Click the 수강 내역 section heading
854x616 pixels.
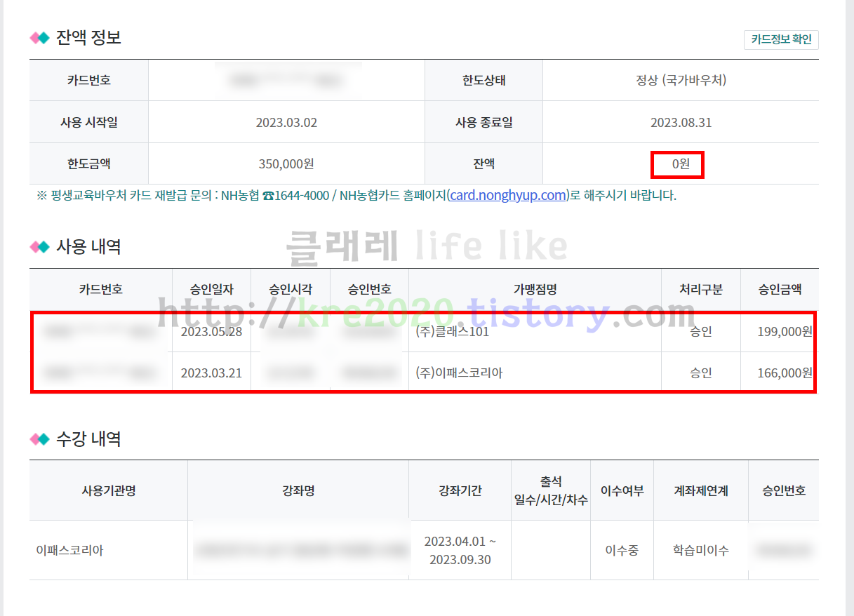click(88, 438)
